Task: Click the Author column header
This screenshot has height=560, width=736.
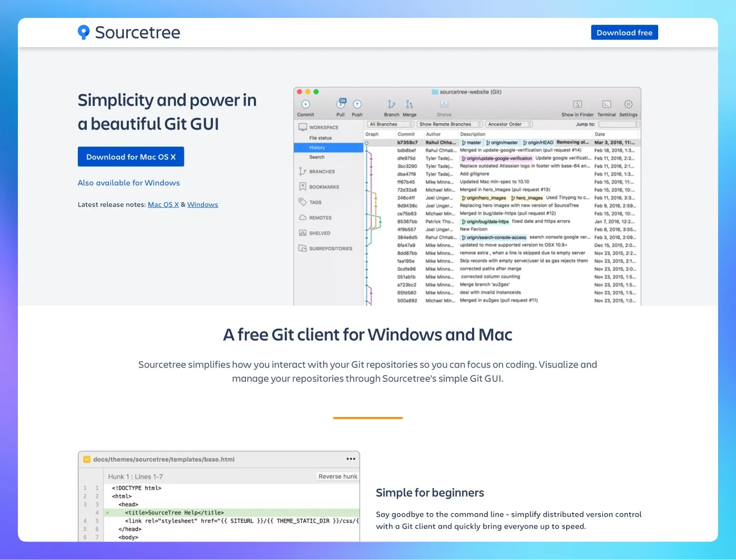Action: click(433, 134)
